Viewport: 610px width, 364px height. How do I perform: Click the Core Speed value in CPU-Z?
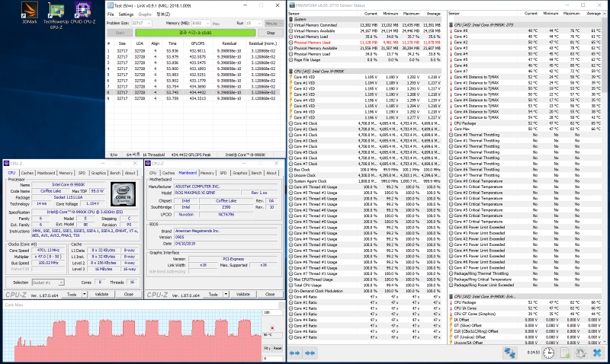48,251
